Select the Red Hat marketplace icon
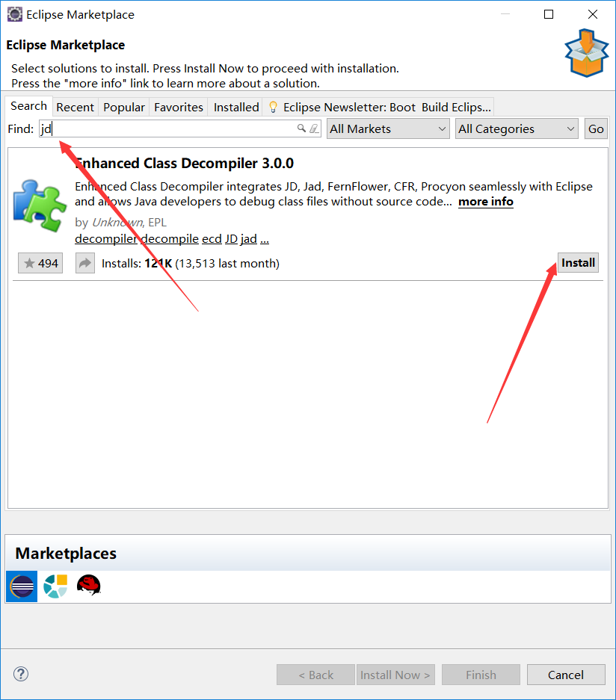The width and height of the screenshot is (616, 700). [x=88, y=585]
